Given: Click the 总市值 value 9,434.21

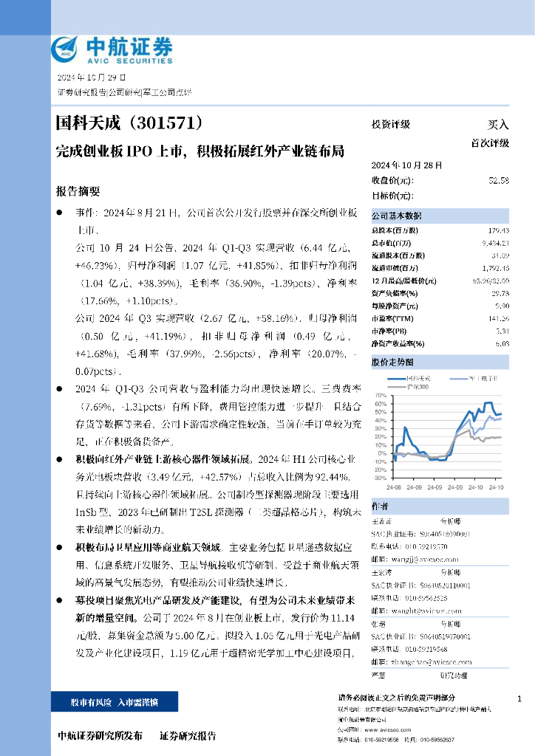Looking at the screenshot, I should [495, 243].
